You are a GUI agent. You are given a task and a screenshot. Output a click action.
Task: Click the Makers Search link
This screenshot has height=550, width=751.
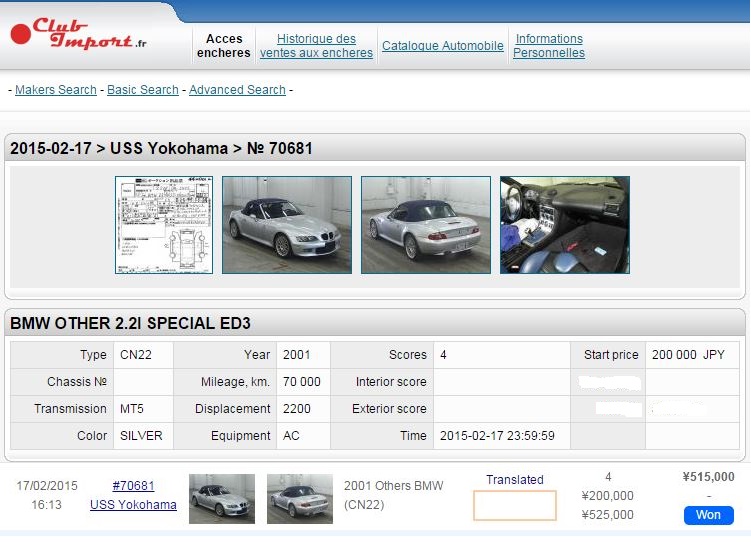click(x=56, y=90)
